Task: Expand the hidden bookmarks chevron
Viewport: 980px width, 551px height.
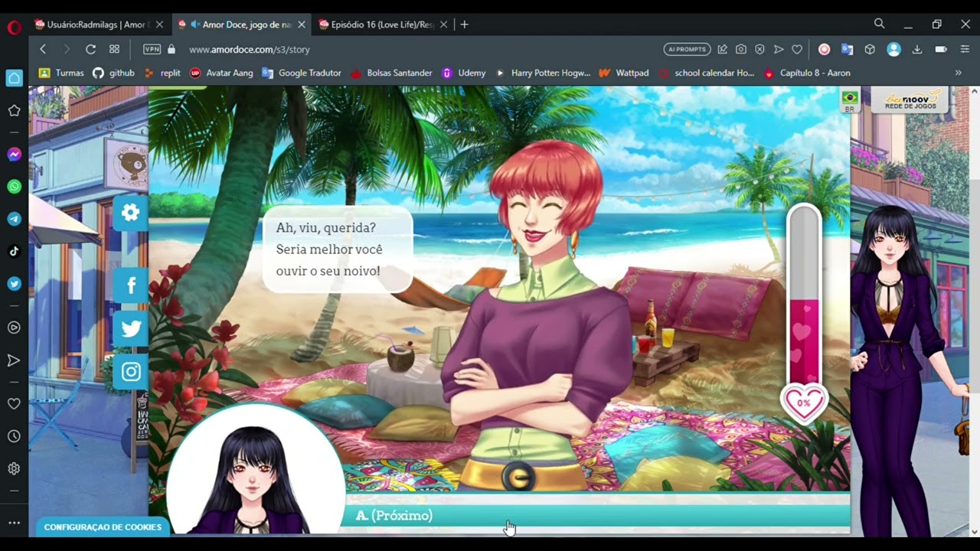Action: 958,73
